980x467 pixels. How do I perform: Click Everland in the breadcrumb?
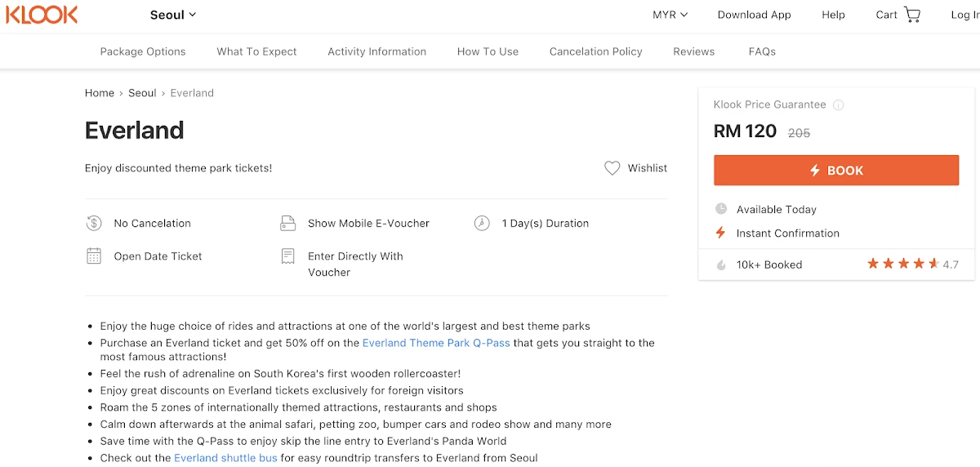(x=192, y=93)
